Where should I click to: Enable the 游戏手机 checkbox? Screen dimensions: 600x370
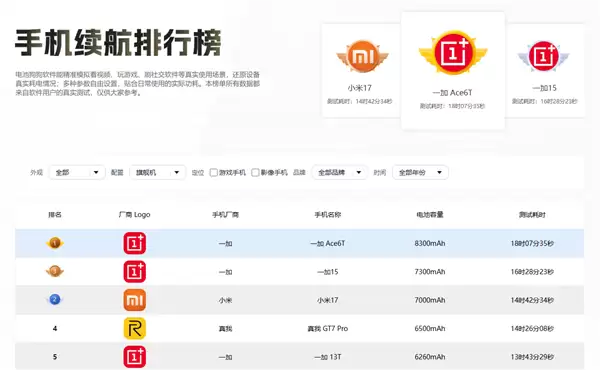pos(214,173)
